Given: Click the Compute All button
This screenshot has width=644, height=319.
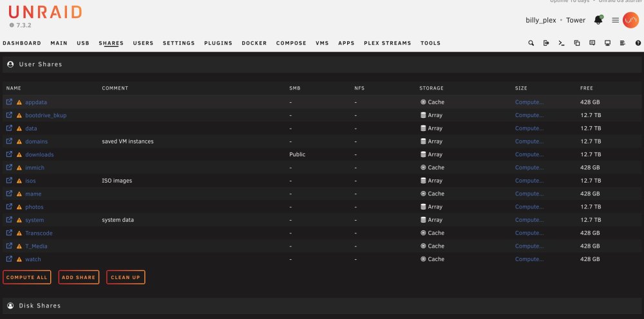Looking at the screenshot, I should 26,277.
